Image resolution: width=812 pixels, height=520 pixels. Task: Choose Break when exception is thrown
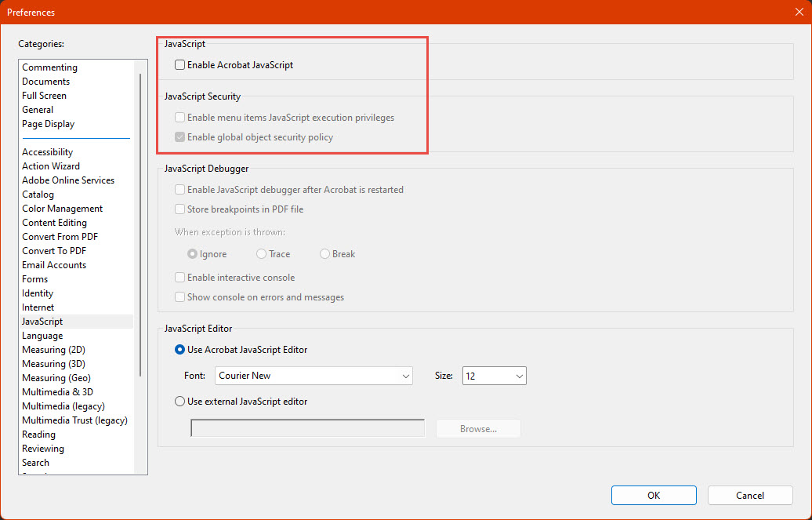click(324, 253)
